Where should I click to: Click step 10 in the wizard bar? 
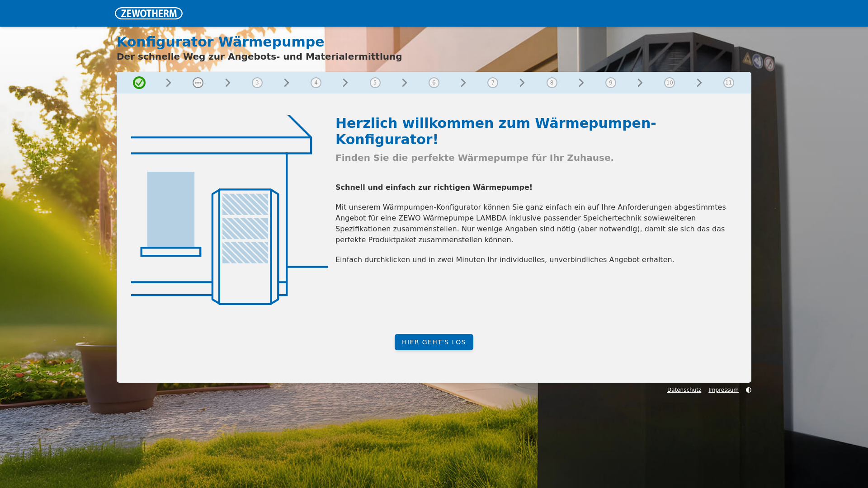[x=670, y=83]
